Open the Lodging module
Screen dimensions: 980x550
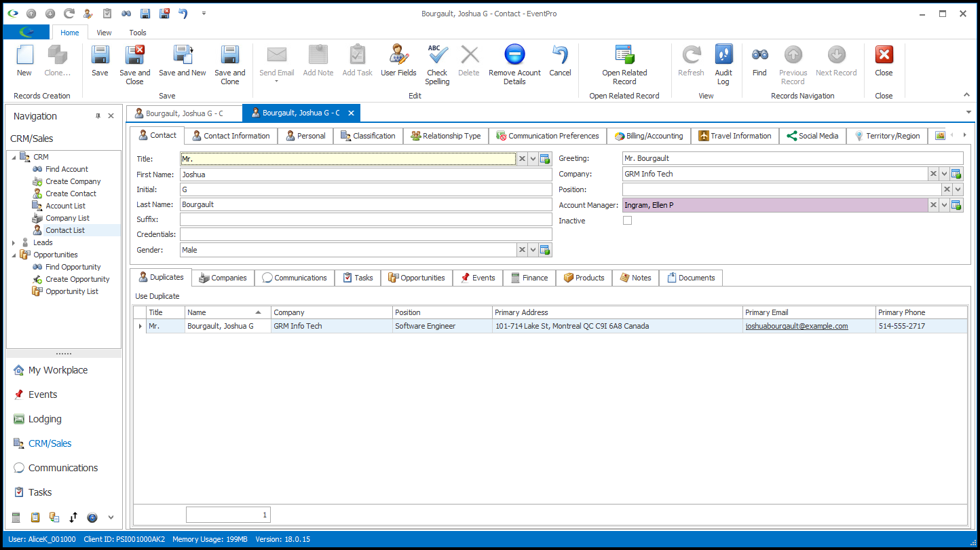[x=45, y=419]
